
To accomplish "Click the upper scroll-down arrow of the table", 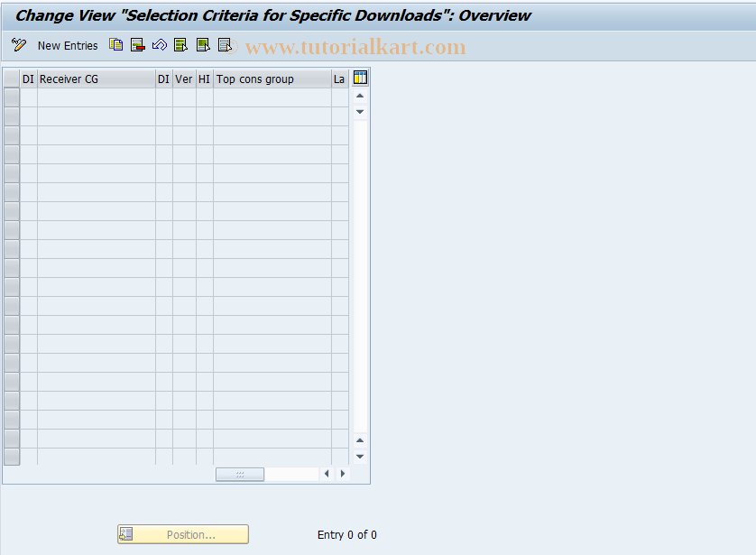I will click(x=360, y=112).
